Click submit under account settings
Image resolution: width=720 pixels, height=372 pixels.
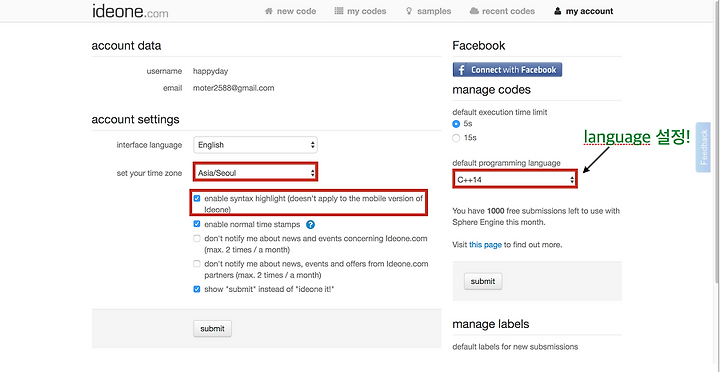click(213, 329)
